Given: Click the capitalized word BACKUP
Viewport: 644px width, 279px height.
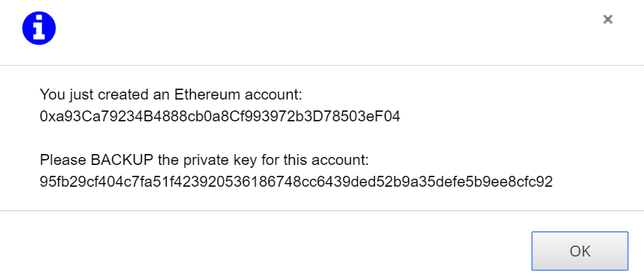Looking at the screenshot, I should click(x=123, y=159).
